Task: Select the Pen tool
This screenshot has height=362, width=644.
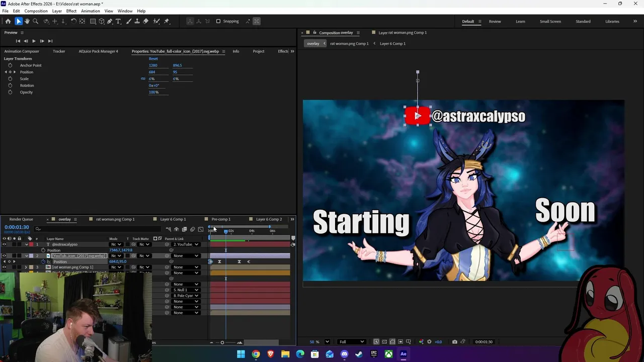Action: 109,21
